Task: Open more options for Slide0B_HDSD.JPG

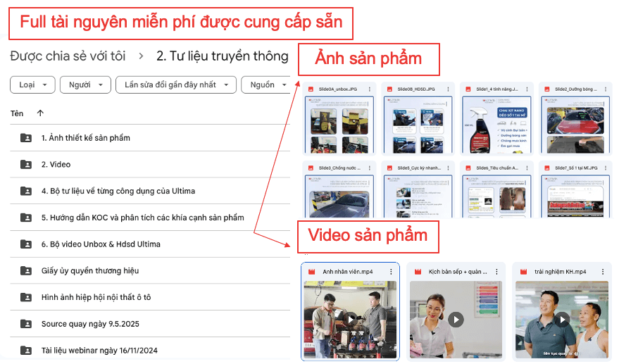Action: [x=448, y=89]
